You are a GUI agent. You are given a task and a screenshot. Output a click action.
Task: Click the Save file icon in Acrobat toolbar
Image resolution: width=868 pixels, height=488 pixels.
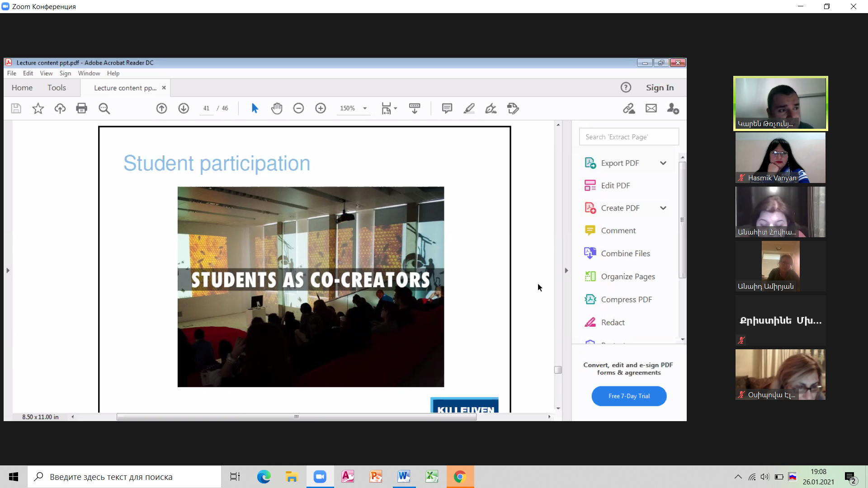click(x=16, y=108)
